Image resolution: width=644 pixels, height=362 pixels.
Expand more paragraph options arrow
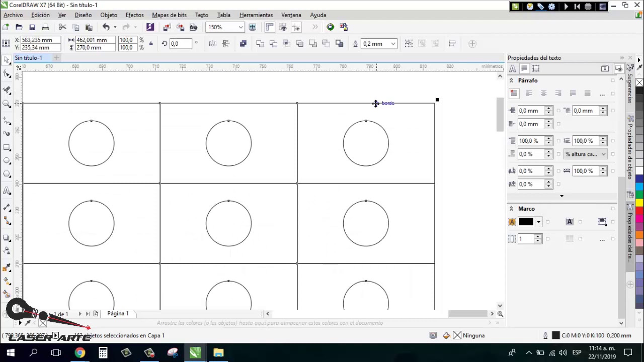(x=561, y=196)
